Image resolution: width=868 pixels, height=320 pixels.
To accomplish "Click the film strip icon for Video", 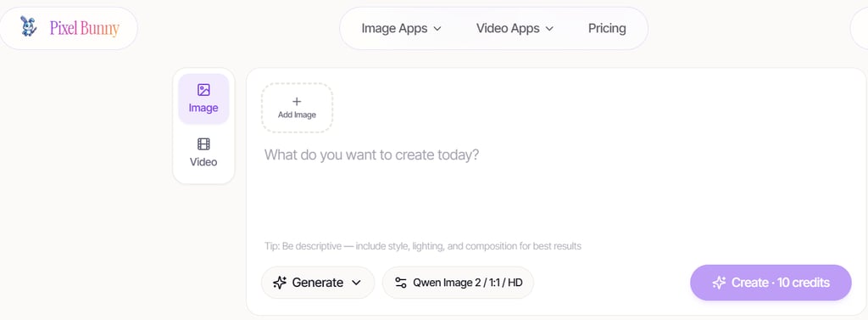I will 203,144.
